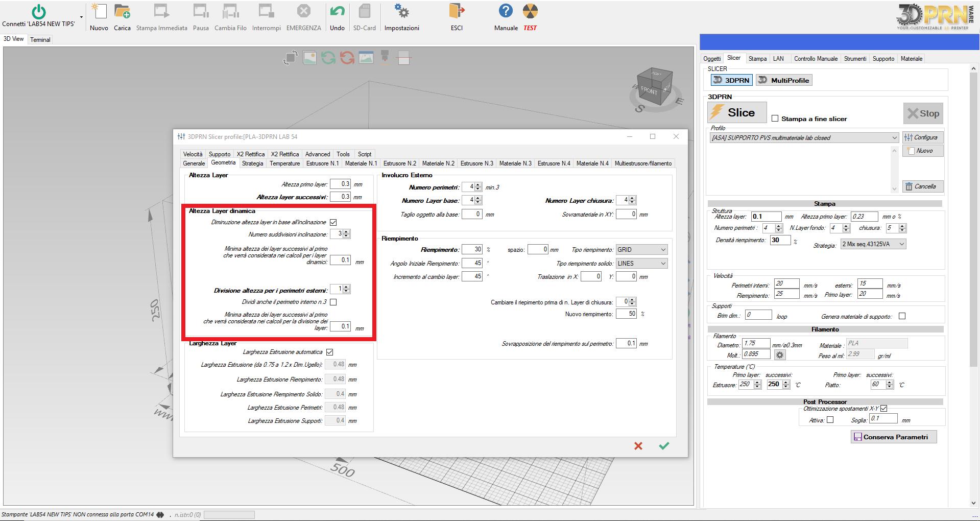980x521 pixels.
Task: Click the Nuovo profile button
Action: (x=923, y=151)
